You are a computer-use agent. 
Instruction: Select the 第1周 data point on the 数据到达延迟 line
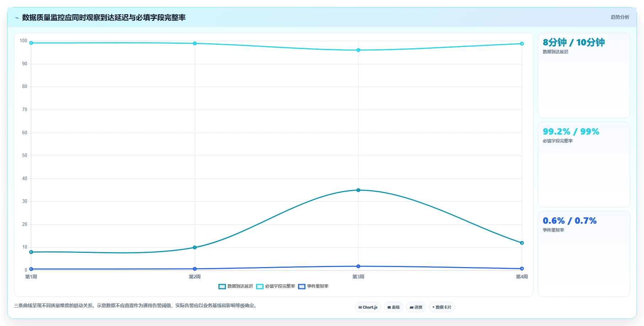31,252
